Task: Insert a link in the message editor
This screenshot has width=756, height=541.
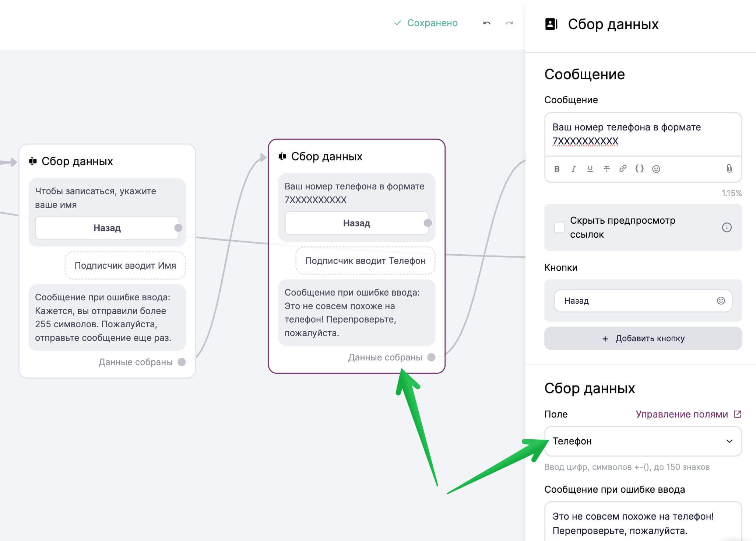Action: 623,168
